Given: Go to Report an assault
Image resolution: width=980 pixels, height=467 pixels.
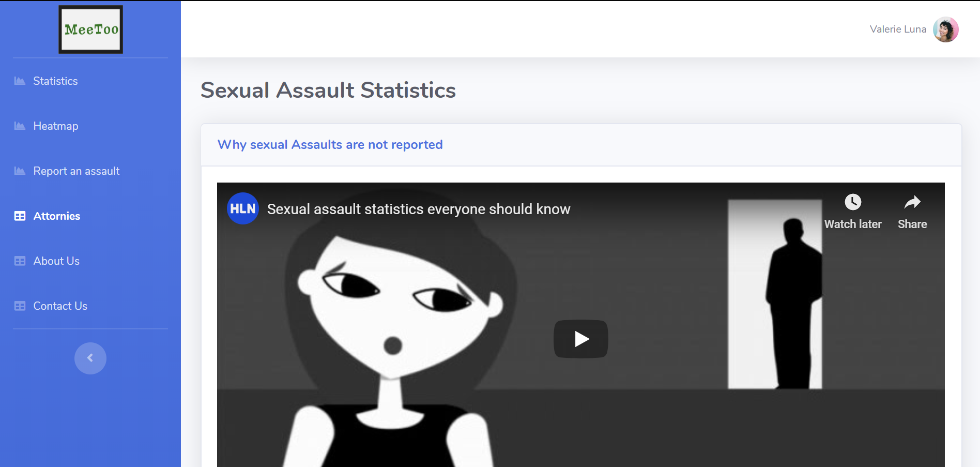Looking at the screenshot, I should pos(76,171).
